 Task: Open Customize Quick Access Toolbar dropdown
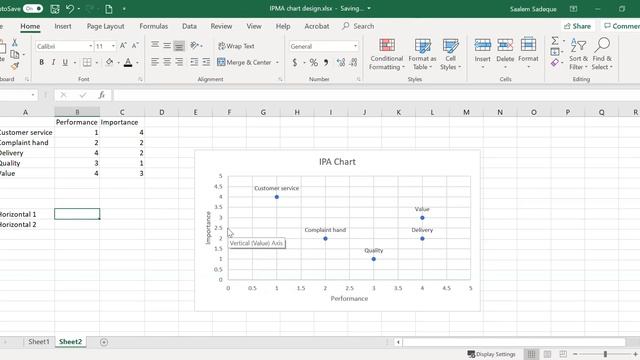click(124, 9)
